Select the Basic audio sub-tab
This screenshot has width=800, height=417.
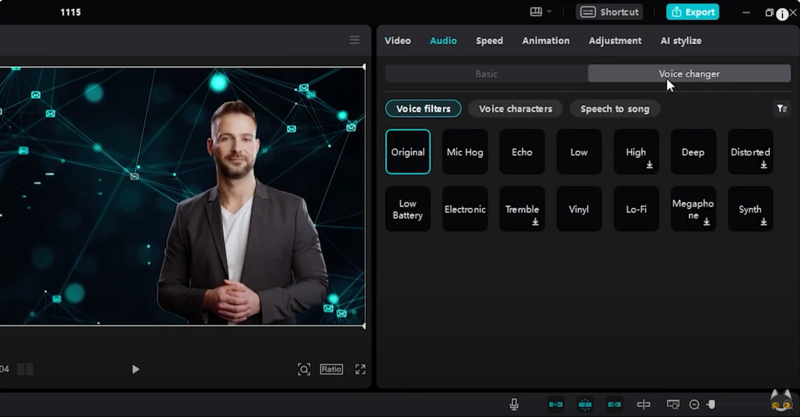tap(486, 73)
